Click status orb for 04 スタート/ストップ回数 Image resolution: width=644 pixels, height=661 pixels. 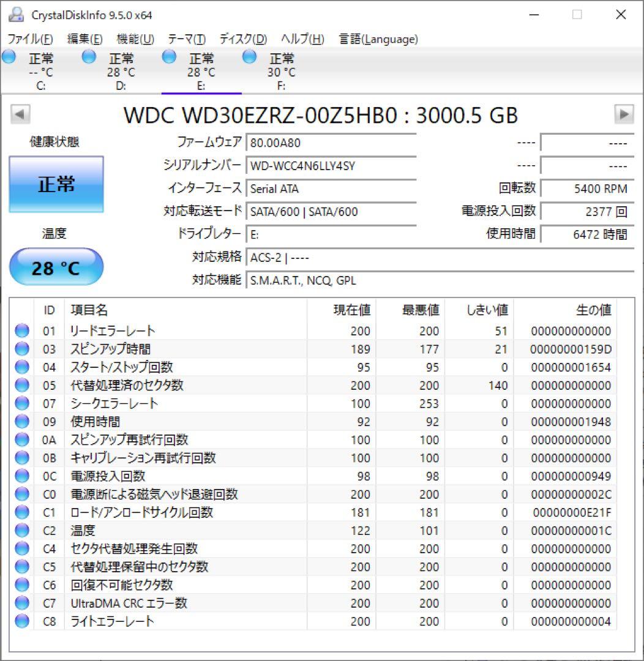[x=22, y=367]
